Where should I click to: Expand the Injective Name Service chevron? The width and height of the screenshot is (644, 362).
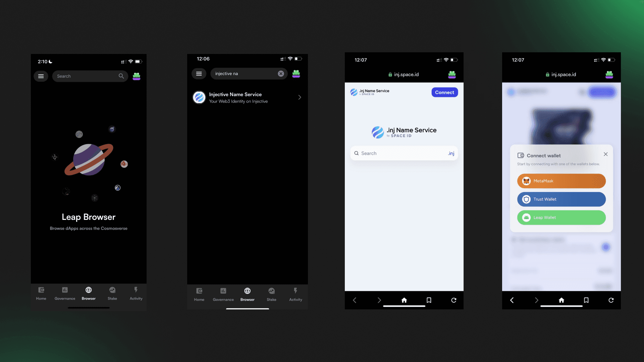[300, 98]
